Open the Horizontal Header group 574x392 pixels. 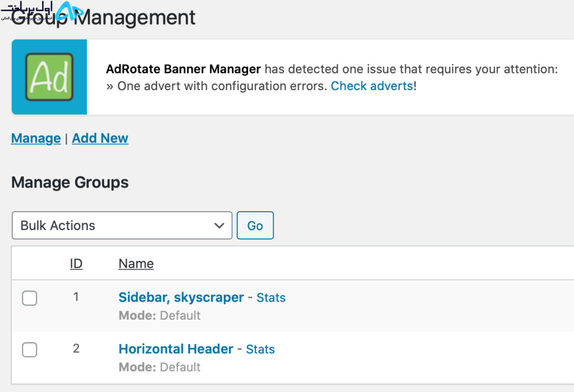(x=175, y=349)
